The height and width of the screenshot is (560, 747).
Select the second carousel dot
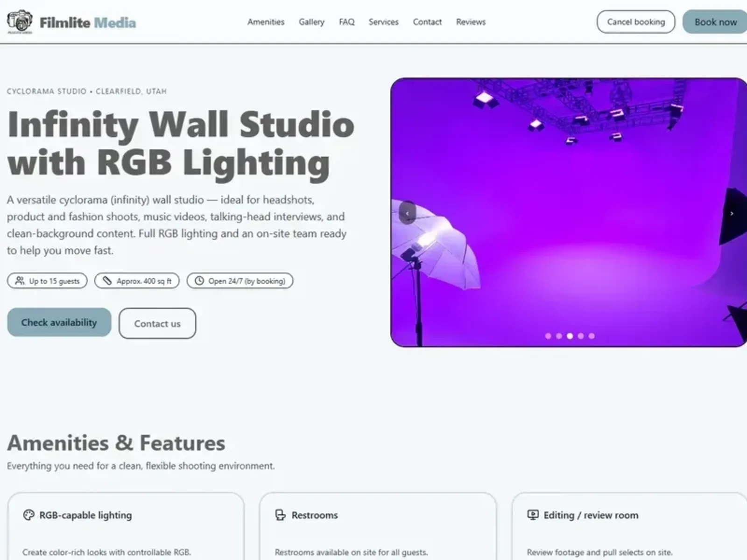click(559, 336)
